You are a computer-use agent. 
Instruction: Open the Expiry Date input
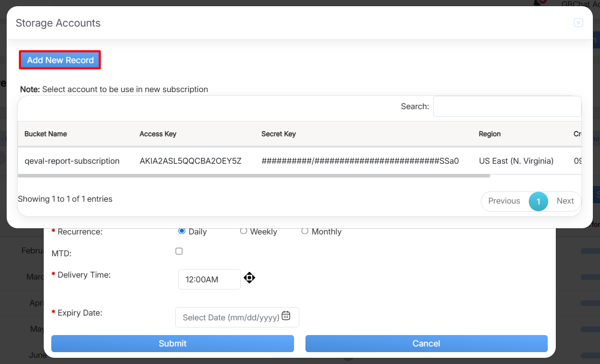pyautogui.click(x=237, y=317)
